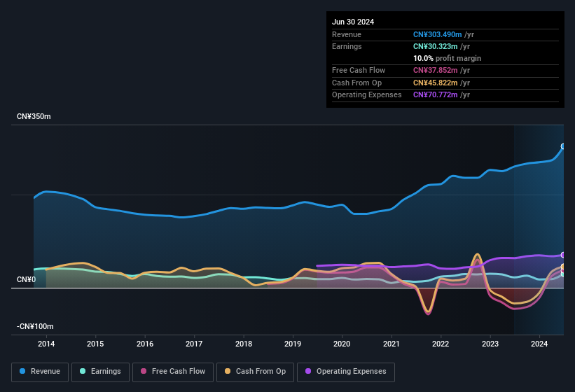The height and width of the screenshot is (392, 575).
Task: Click the Revenue endpoint marker on the blue line
Action: pyautogui.click(x=563, y=146)
